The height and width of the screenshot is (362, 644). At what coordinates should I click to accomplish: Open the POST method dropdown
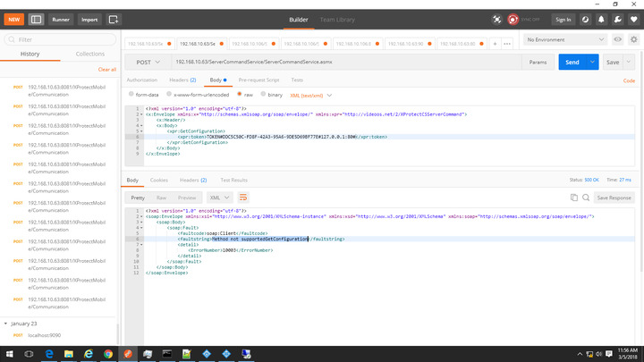(x=148, y=63)
